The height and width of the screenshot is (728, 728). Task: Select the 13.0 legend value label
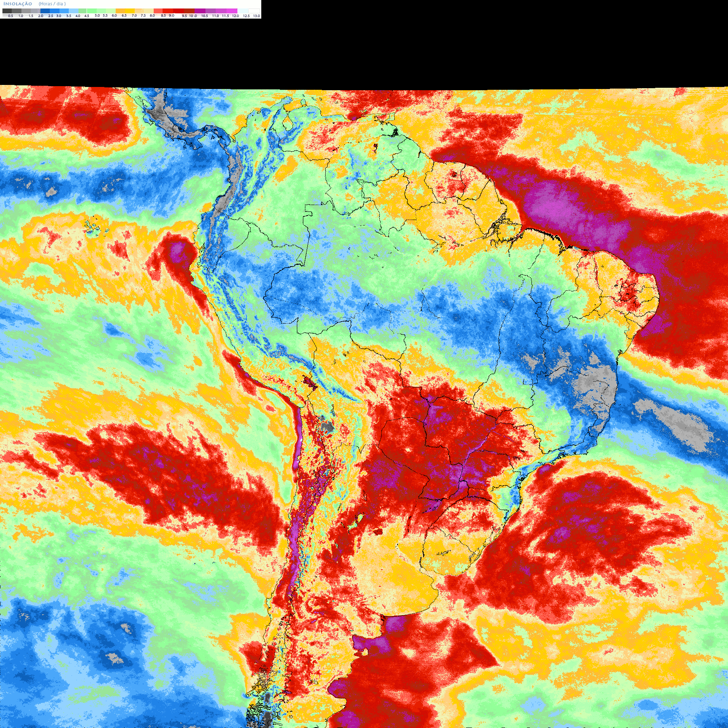coord(256,16)
